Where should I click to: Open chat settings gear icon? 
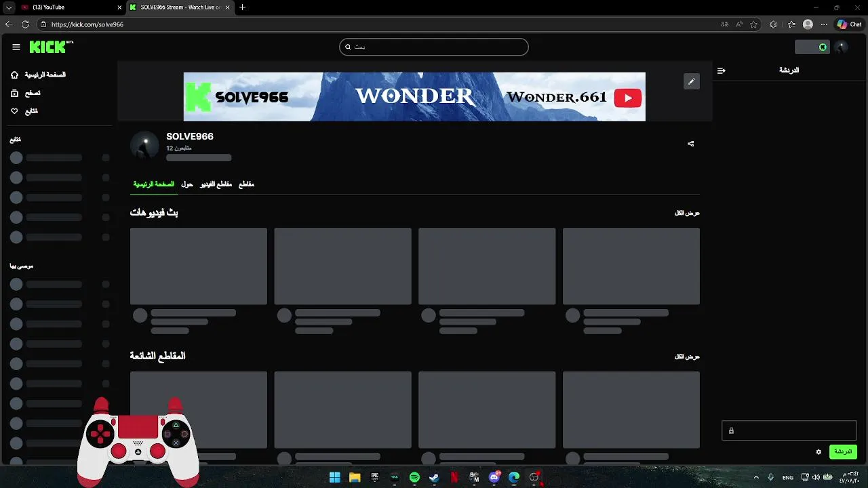point(818,452)
